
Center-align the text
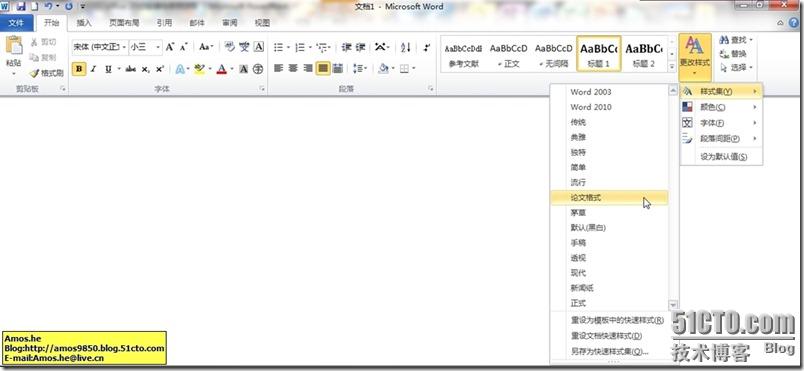(x=293, y=68)
